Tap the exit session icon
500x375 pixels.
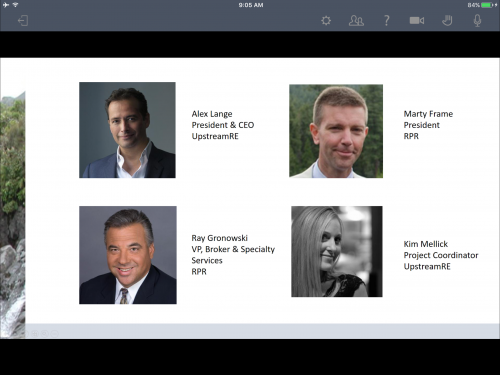pos(23,21)
